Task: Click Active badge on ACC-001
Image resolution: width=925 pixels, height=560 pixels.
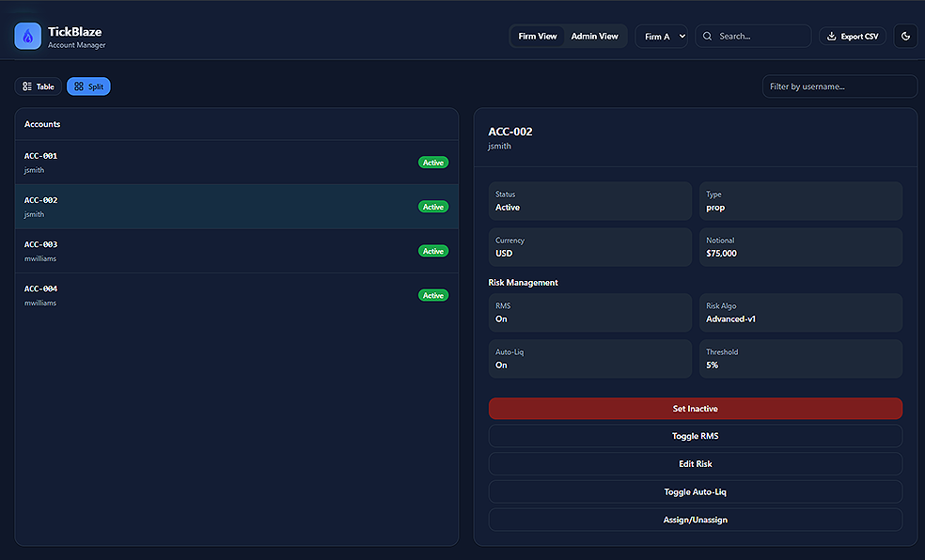Action: coord(433,163)
